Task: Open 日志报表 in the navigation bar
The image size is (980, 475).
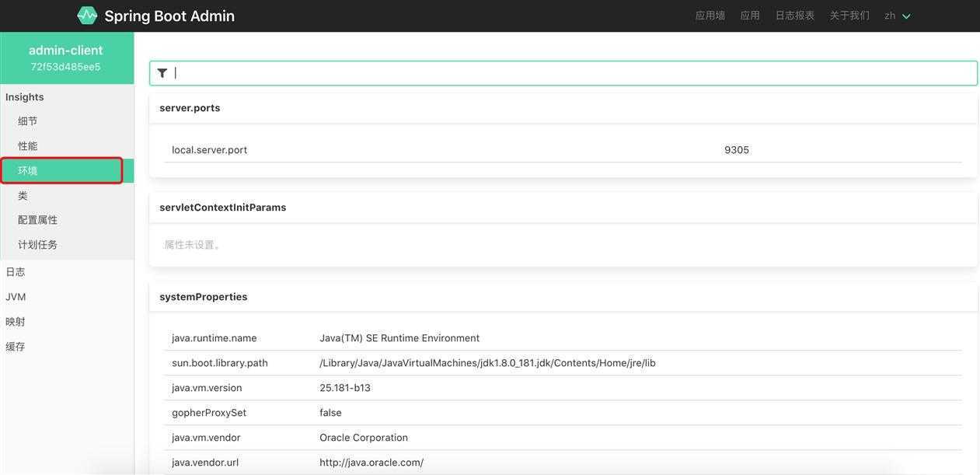Action: pos(794,16)
